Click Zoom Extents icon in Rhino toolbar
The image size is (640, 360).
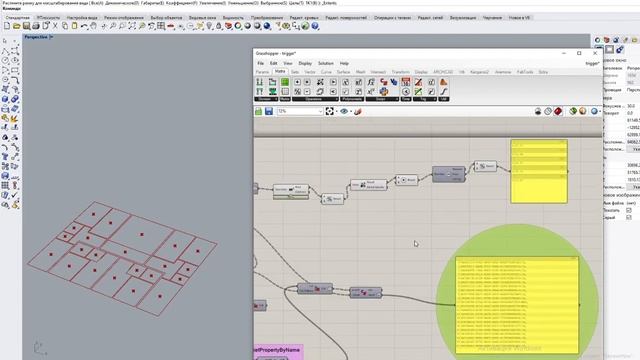click(132, 26)
